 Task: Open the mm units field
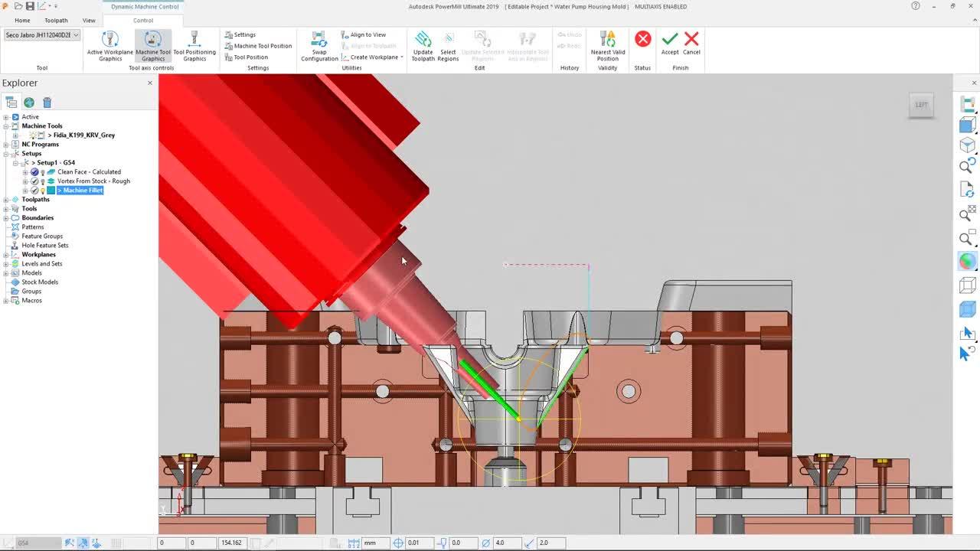375,543
